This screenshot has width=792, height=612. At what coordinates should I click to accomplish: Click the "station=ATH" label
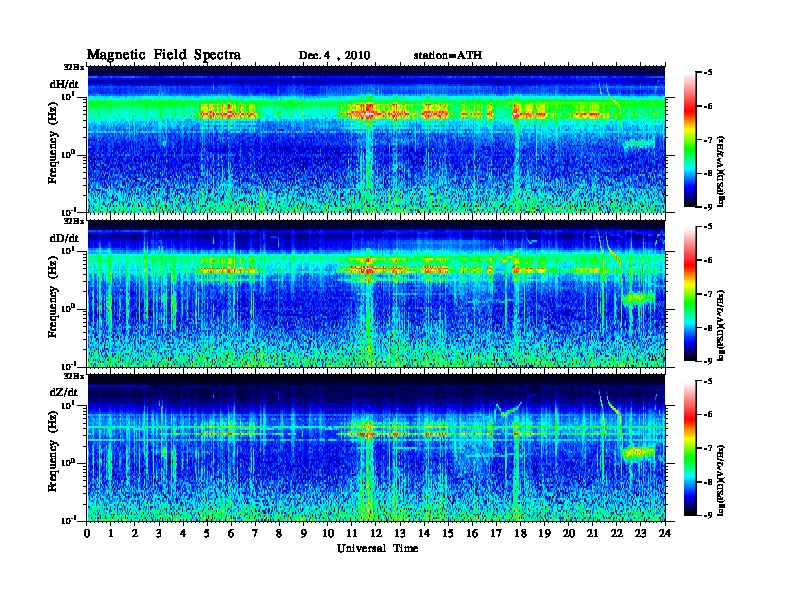click(x=448, y=55)
